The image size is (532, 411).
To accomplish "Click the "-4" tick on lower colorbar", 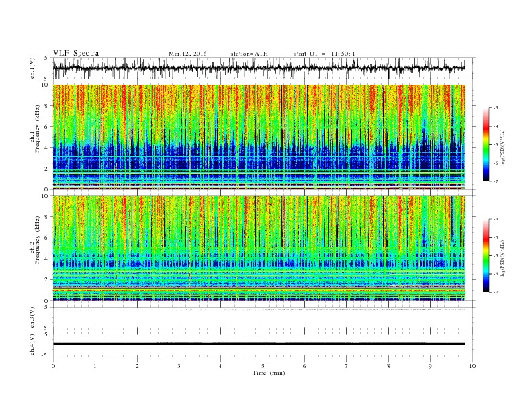I will pos(496,237).
